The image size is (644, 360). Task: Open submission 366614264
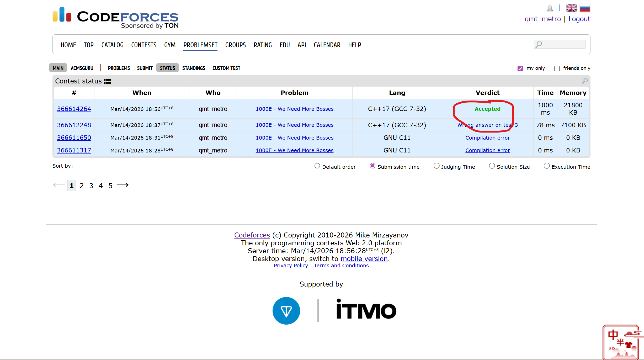pyautogui.click(x=74, y=109)
